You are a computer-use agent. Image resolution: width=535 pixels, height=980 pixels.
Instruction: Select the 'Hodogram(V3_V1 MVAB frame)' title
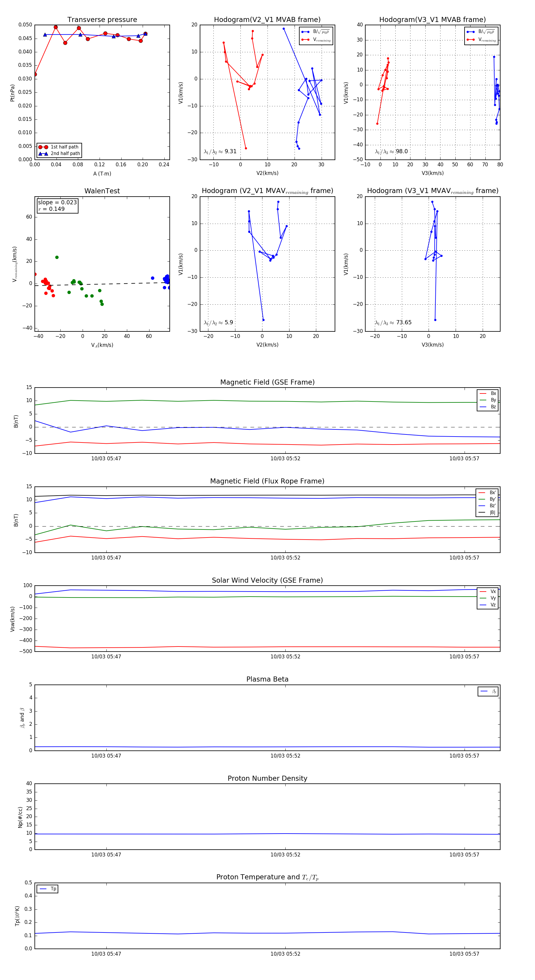pos(432,20)
